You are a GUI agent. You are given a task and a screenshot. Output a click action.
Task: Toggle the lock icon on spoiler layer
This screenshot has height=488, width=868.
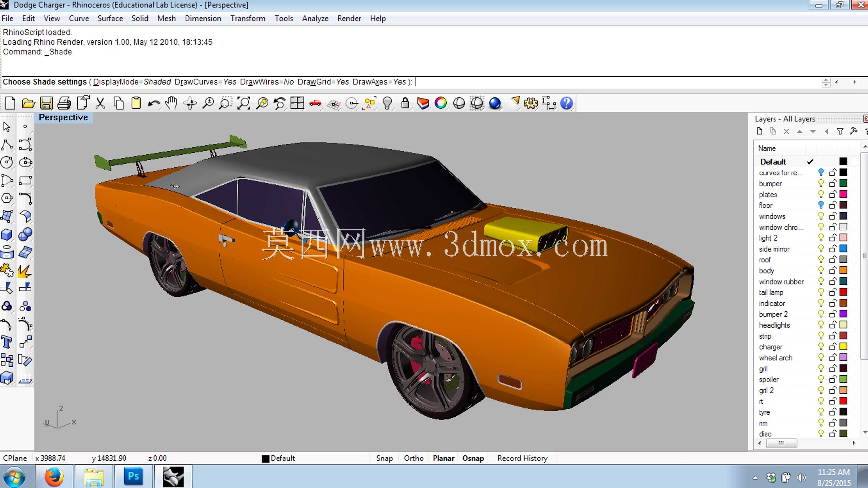tap(833, 379)
